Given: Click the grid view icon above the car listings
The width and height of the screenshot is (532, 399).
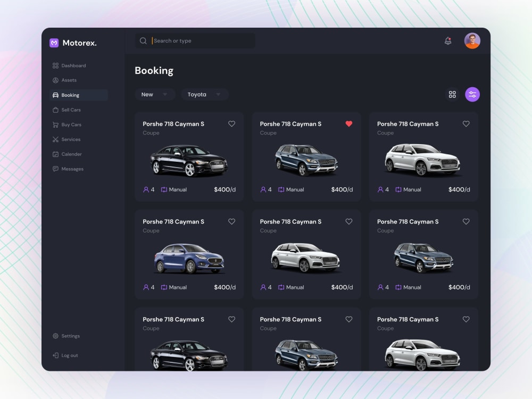Looking at the screenshot, I should tap(453, 94).
